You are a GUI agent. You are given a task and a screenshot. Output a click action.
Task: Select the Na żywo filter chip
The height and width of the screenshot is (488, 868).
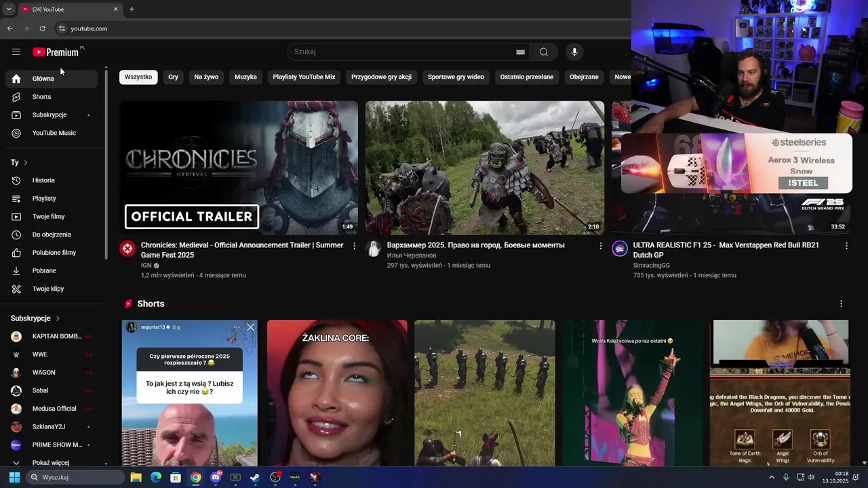(x=206, y=77)
